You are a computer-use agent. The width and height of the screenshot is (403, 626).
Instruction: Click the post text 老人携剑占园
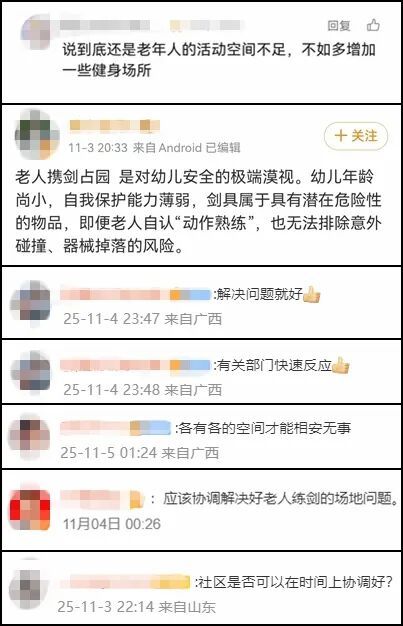63,177
